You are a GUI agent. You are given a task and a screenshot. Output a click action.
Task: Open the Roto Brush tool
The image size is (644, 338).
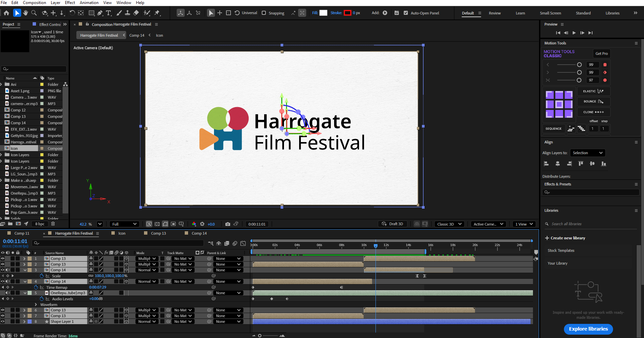point(147,13)
